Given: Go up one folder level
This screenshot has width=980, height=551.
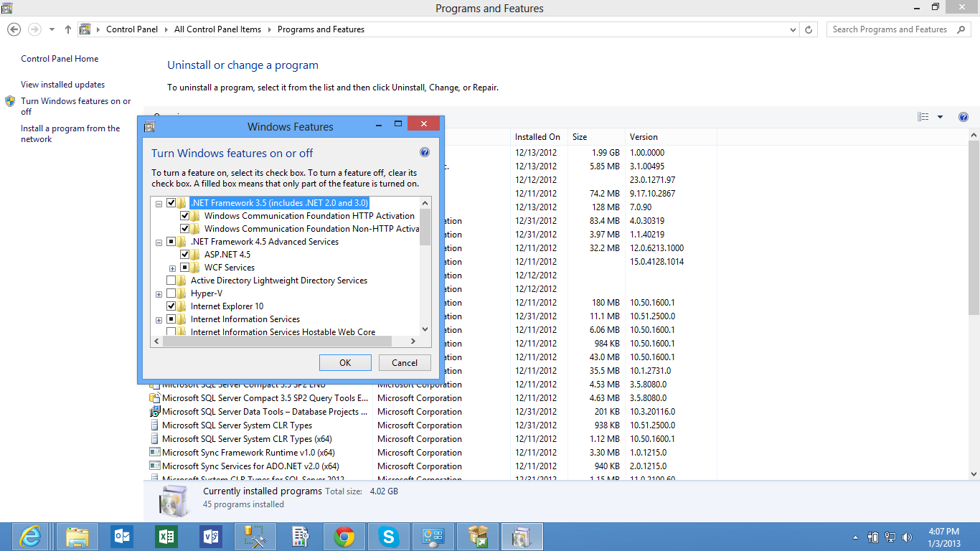Looking at the screenshot, I should click(x=67, y=29).
